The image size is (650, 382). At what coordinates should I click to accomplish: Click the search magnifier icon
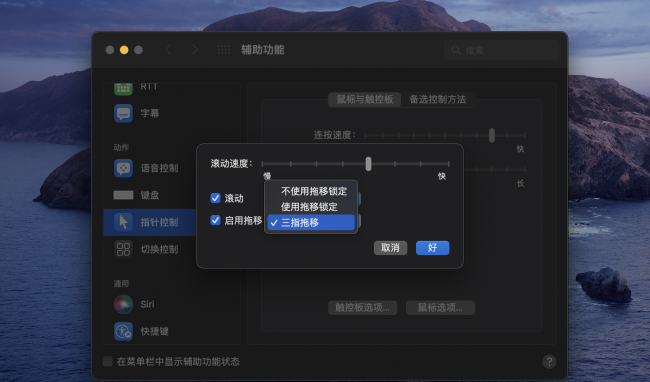point(456,50)
